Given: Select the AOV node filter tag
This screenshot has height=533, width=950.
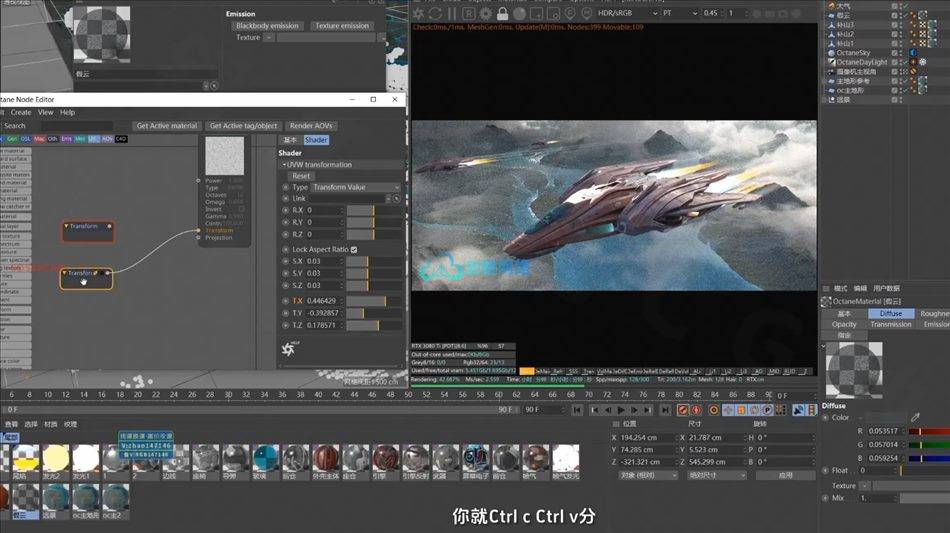Looking at the screenshot, I should (x=107, y=139).
